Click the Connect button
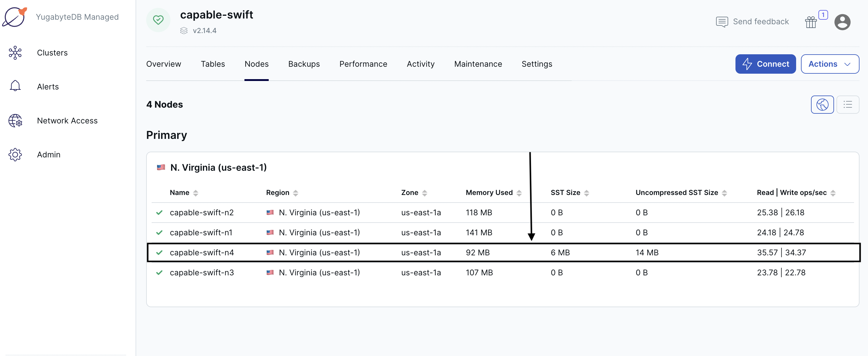 tap(765, 64)
